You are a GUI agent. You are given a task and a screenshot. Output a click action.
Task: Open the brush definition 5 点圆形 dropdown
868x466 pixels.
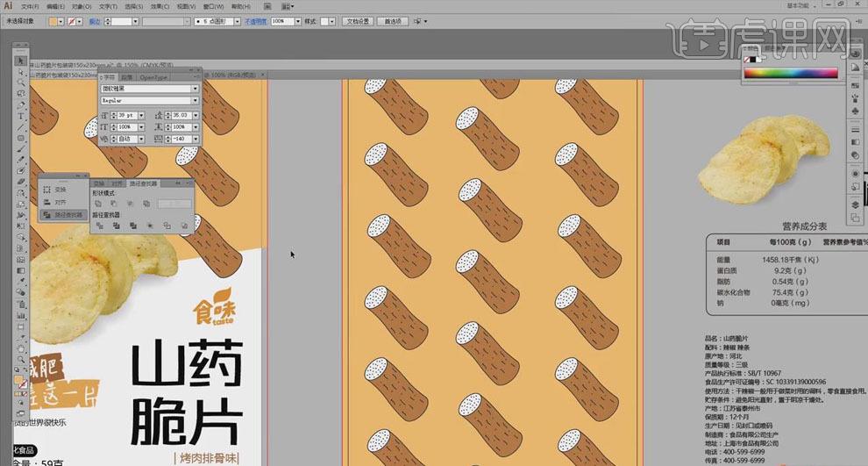point(238,21)
